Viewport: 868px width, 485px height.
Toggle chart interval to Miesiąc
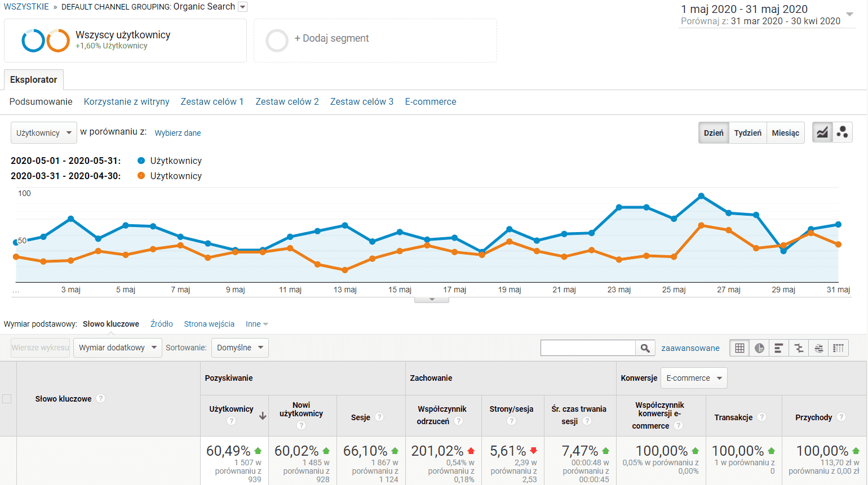785,133
